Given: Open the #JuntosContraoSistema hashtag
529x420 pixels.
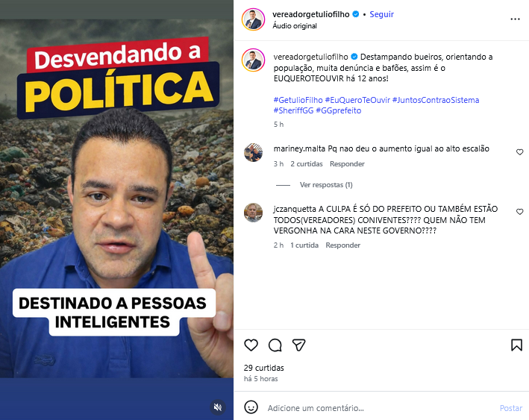Looking at the screenshot, I should click(x=436, y=100).
